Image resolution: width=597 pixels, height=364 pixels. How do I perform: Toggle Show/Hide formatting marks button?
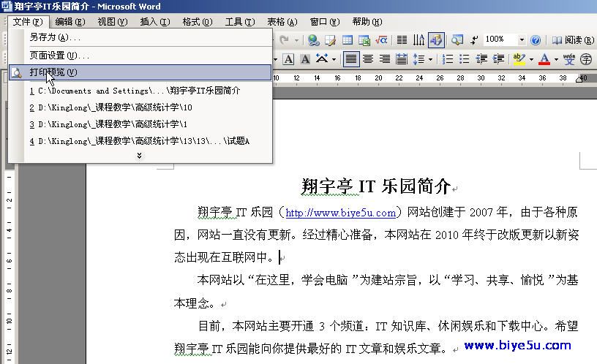coord(474,40)
